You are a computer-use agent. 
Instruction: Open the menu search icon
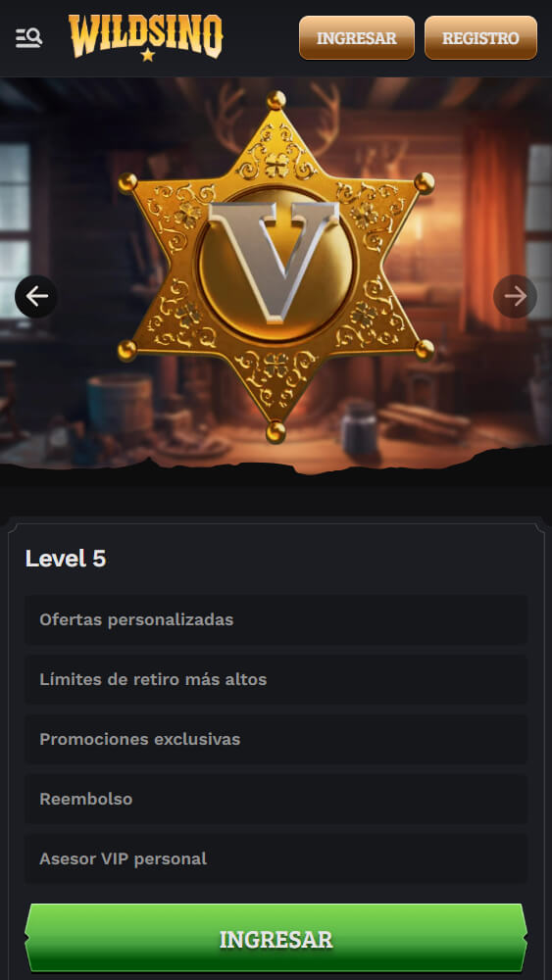pyautogui.click(x=28, y=38)
